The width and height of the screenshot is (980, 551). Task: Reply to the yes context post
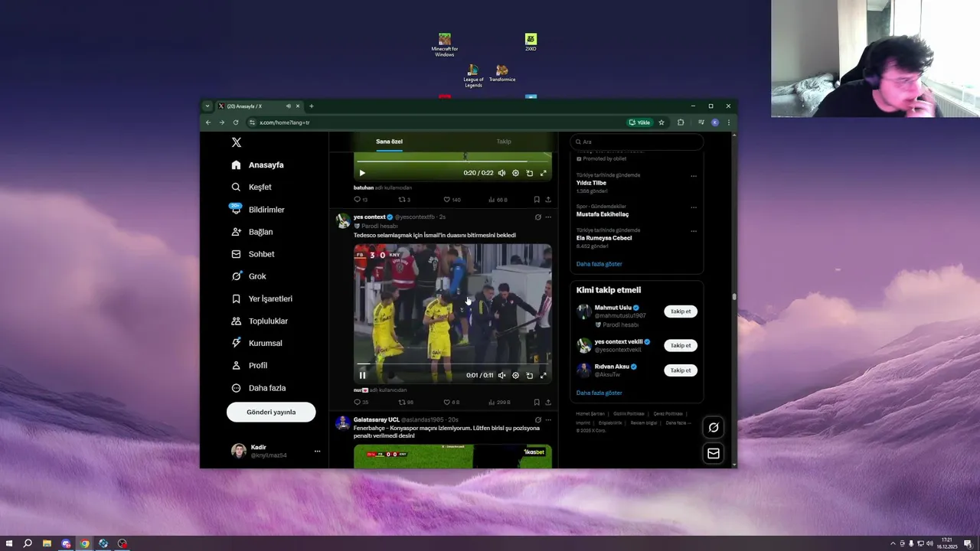coord(361,402)
